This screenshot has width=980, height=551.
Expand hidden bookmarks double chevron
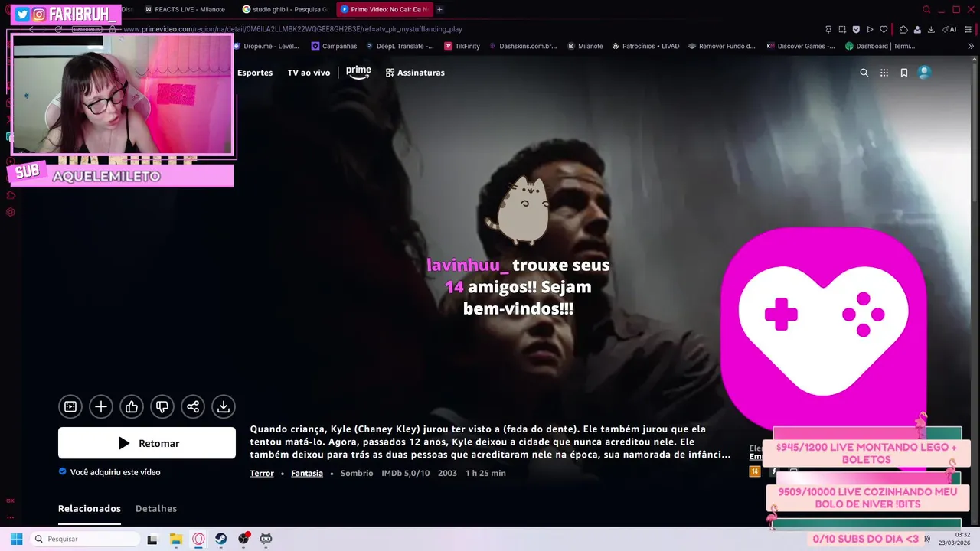click(x=971, y=46)
